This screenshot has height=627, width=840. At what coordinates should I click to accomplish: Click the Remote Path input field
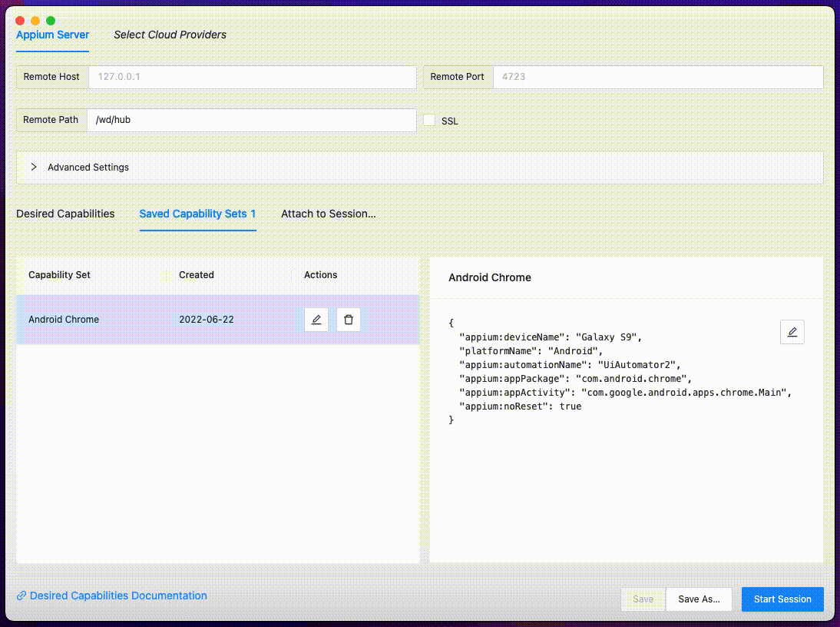(x=252, y=120)
